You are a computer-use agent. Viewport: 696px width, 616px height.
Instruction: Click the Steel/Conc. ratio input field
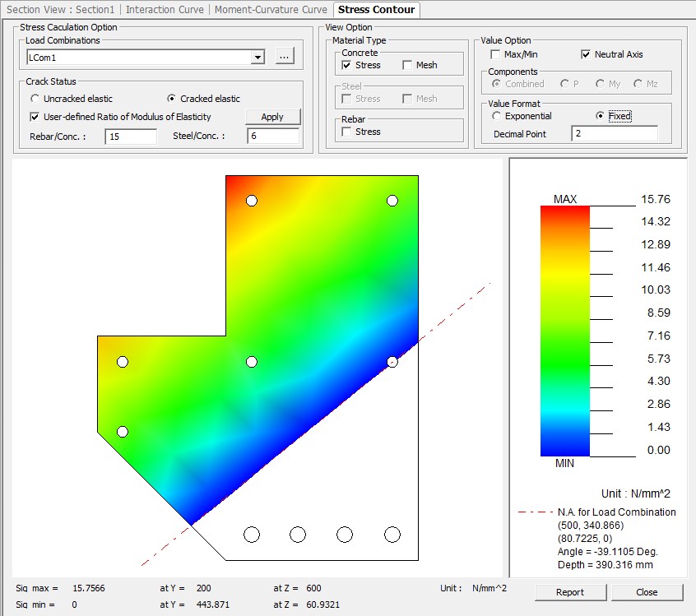tap(272, 137)
